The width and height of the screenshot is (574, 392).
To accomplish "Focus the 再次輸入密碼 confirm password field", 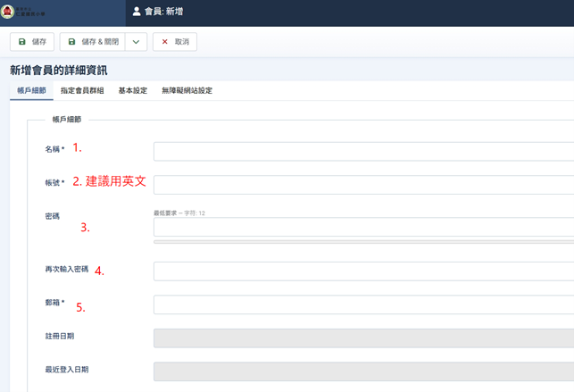I will point(363,271).
